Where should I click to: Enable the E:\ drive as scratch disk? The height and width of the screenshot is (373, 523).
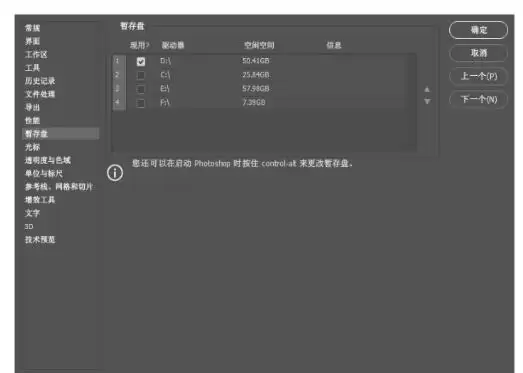click(x=141, y=89)
